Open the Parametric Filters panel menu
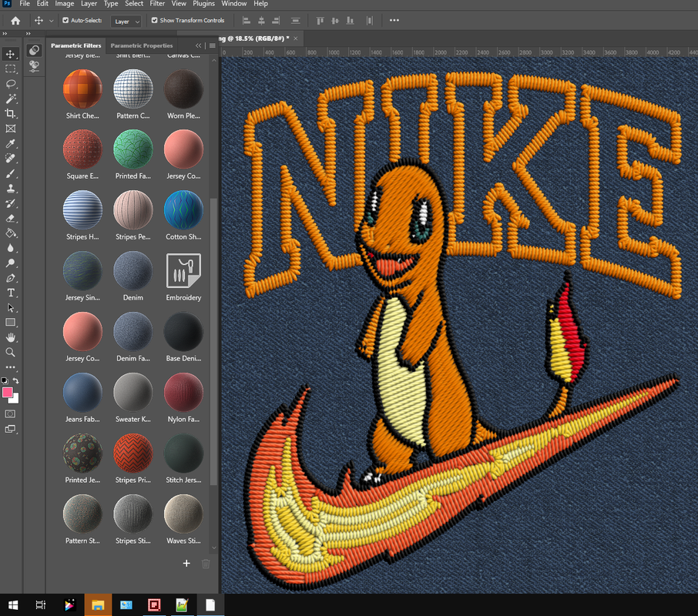The image size is (698, 616). (213, 45)
